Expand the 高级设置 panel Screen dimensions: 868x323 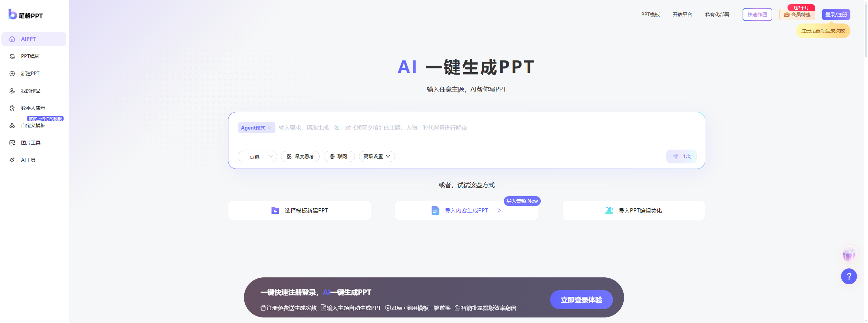click(x=376, y=156)
